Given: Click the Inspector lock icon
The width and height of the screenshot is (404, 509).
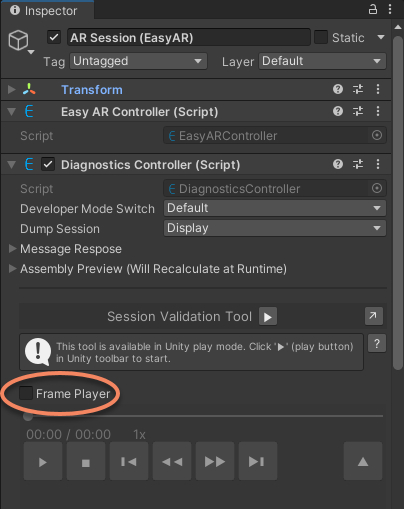Looking at the screenshot, I should coord(373,9).
